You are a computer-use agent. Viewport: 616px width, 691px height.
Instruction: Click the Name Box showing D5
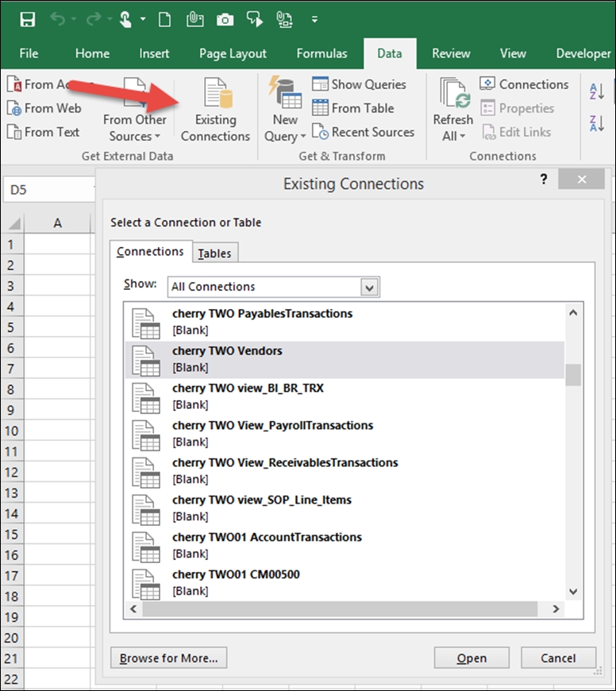pyautogui.click(x=48, y=190)
